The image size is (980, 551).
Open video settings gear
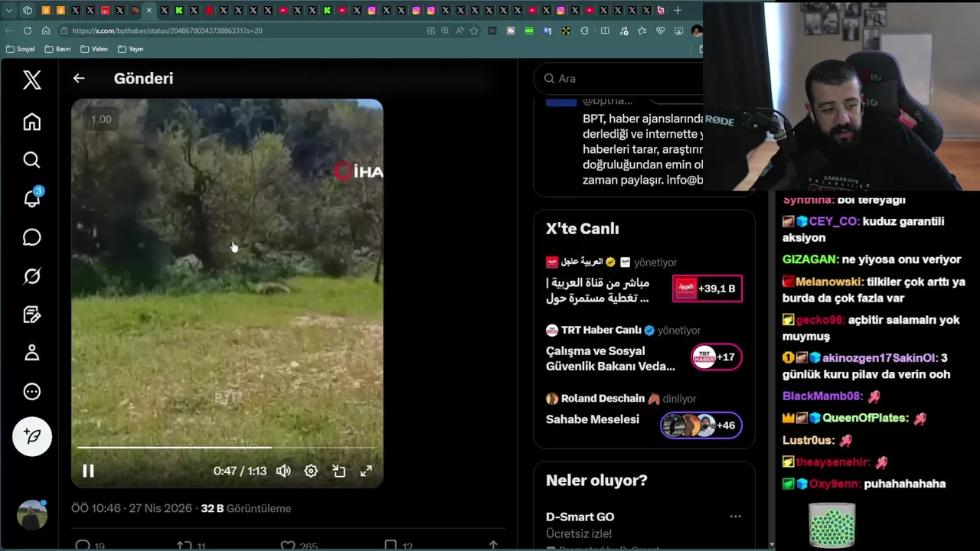[311, 471]
